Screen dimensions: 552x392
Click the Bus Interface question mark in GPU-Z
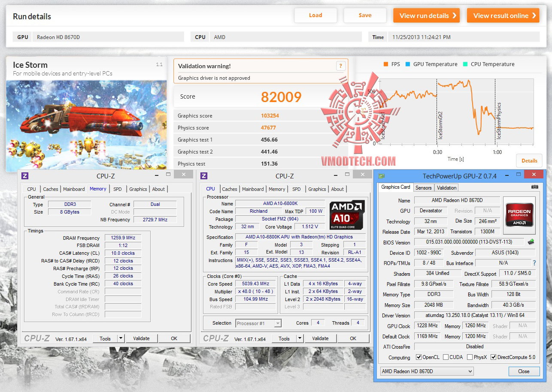click(x=534, y=263)
